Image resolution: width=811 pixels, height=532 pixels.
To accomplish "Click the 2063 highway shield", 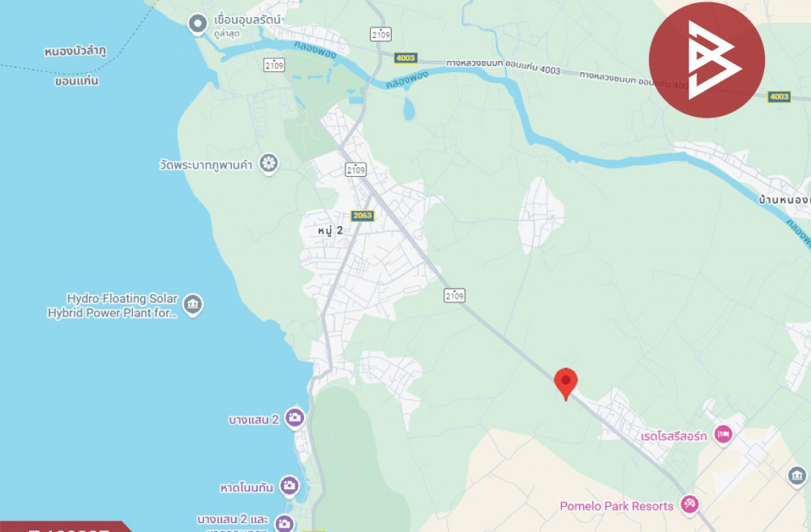I will [363, 216].
